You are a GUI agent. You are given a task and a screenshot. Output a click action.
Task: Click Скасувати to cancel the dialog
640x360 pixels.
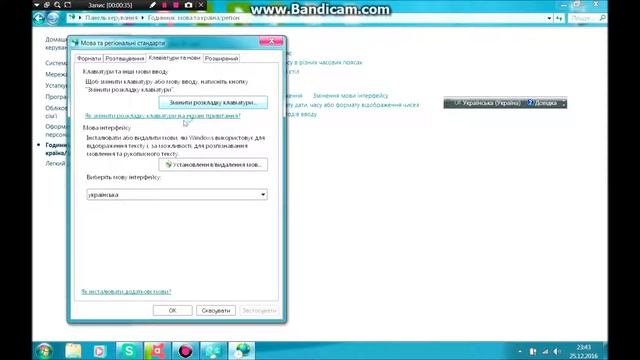tap(216, 311)
